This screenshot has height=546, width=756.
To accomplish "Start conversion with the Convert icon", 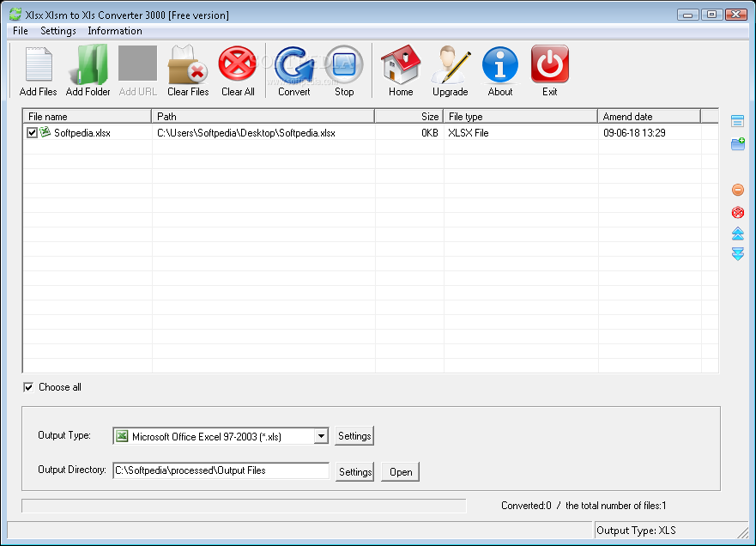I will pos(294,64).
